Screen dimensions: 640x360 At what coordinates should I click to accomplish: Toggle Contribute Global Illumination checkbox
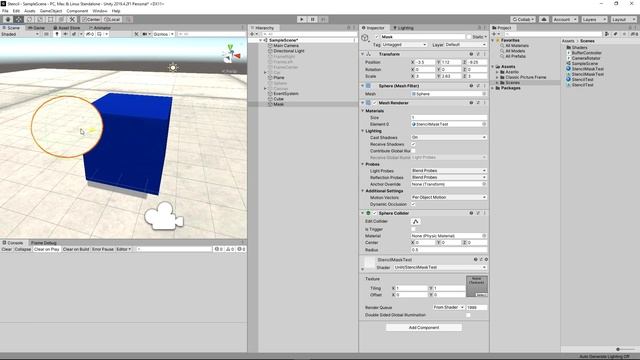coord(413,151)
